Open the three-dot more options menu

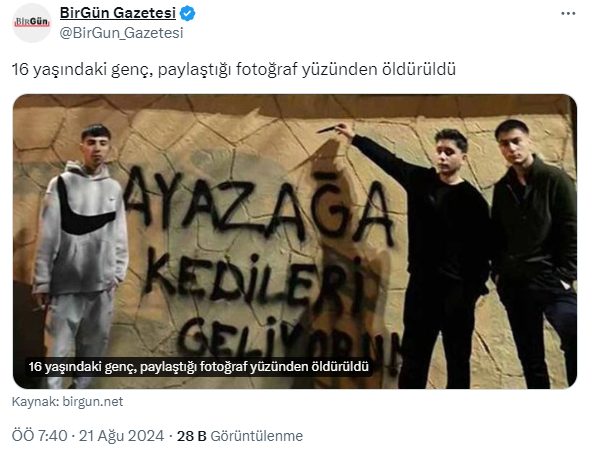tap(568, 14)
